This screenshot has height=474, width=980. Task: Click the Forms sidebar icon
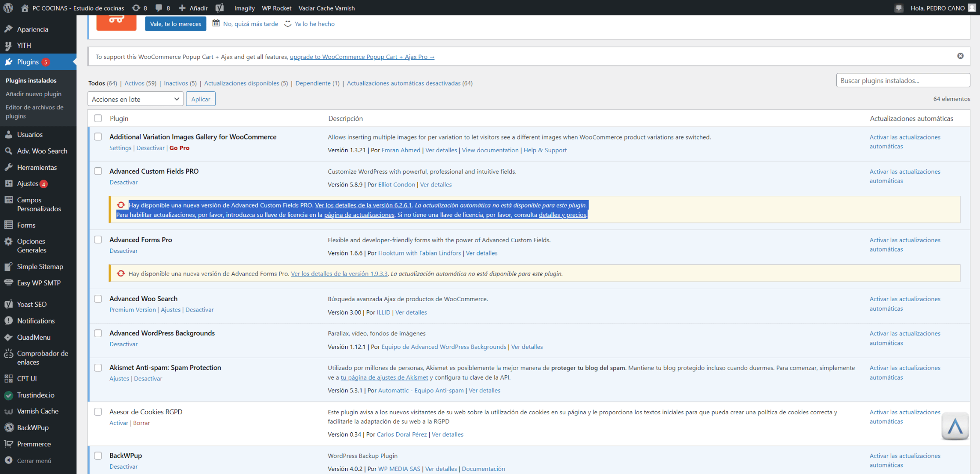point(8,225)
